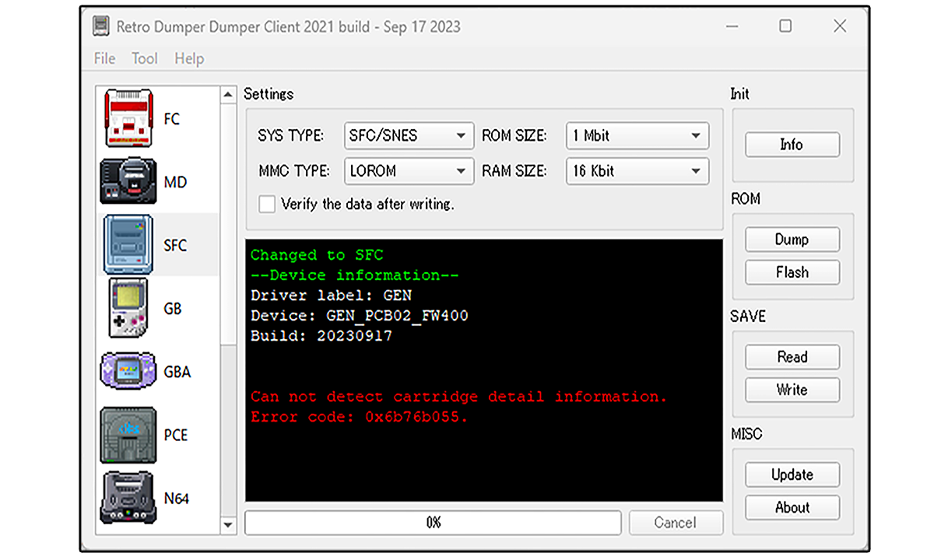Click 'Can not detect cartridge detail information.' line
The width and height of the screenshot is (934, 560).
tap(459, 397)
